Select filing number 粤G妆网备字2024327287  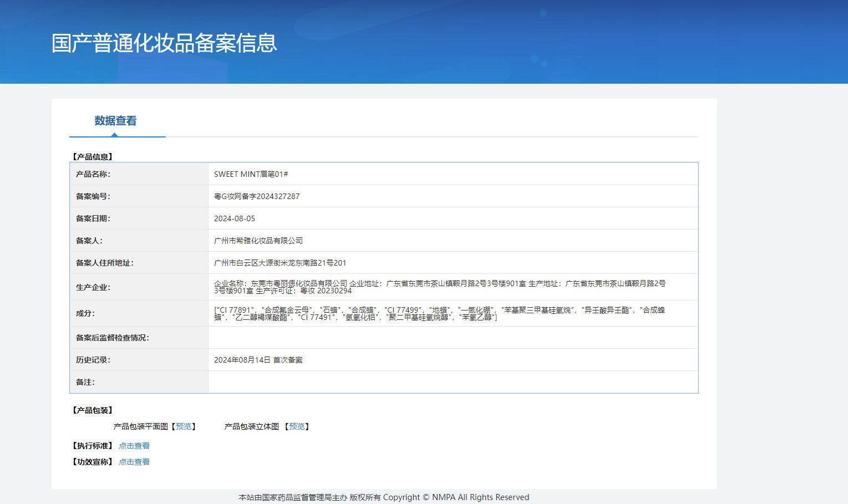point(257,196)
